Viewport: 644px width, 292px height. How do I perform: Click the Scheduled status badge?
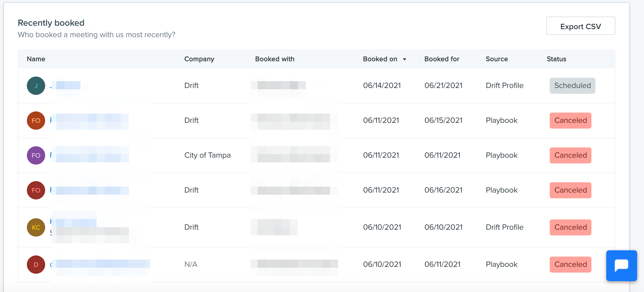[572, 86]
